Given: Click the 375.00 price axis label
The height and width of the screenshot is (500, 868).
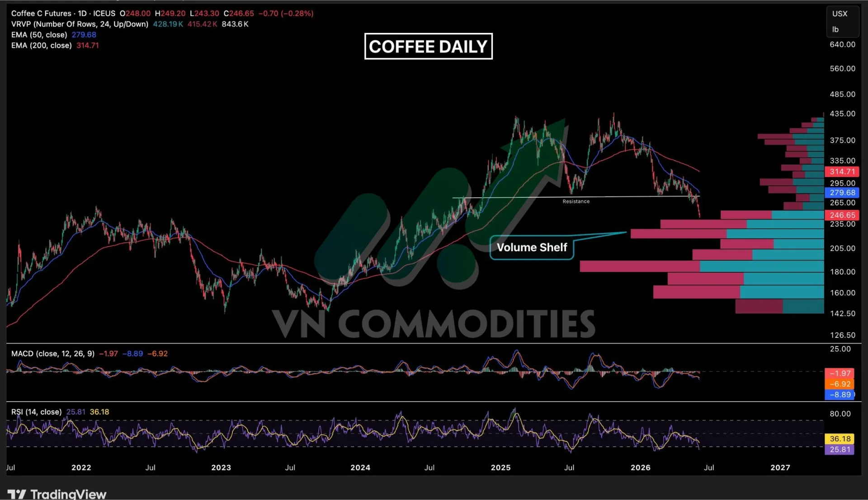Looking at the screenshot, I should click(x=842, y=140).
